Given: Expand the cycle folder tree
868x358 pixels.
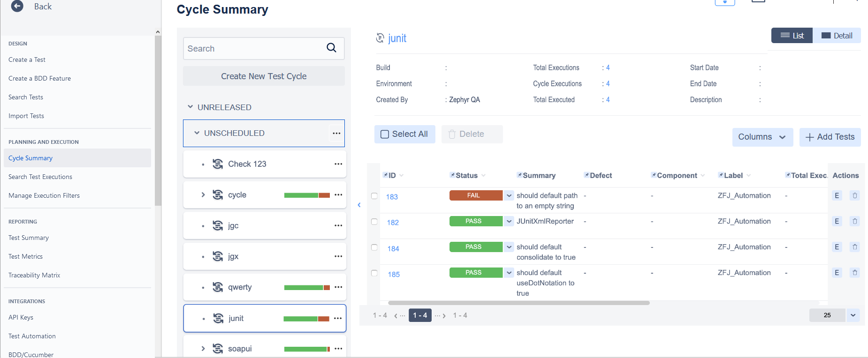Looking at the screenshot, I should pos(203,194).
